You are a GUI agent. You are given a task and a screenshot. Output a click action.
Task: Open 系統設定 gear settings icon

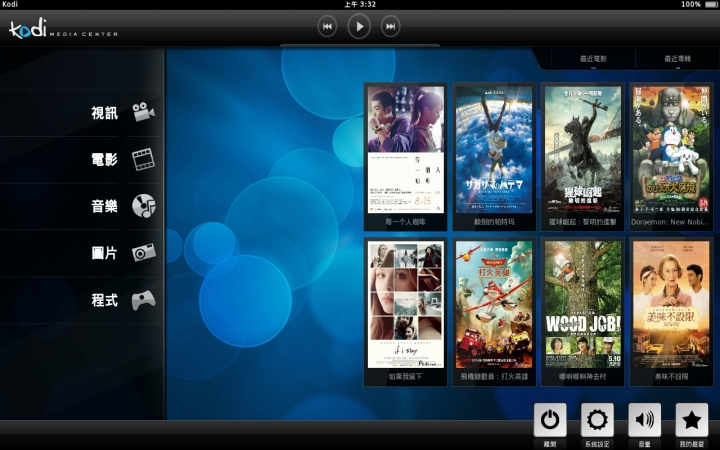(x=597, y=420)
